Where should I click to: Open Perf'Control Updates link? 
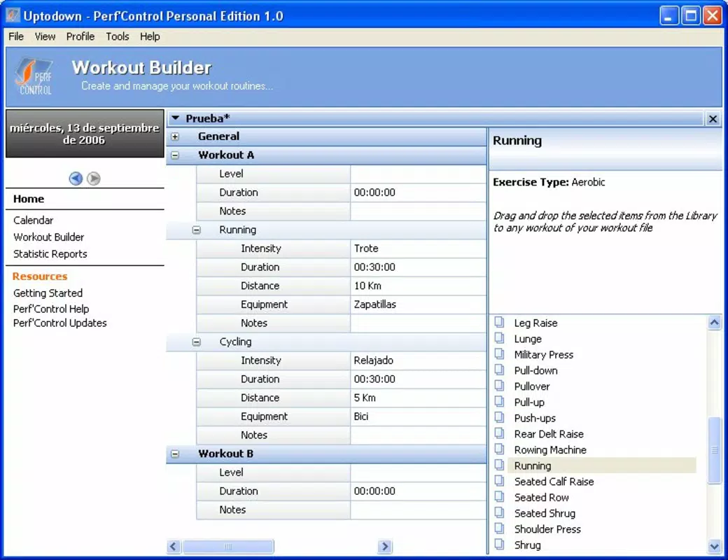tap(60, 323)
